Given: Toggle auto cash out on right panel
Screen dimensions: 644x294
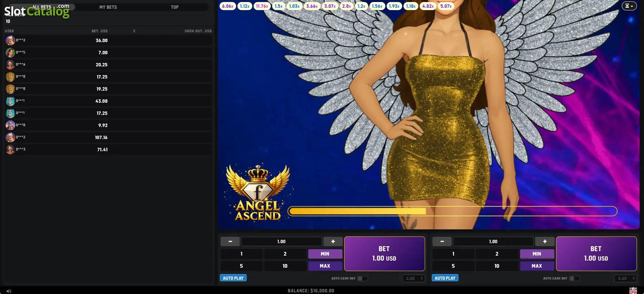Looking at the screenshot, I should [x=574, y=279].
